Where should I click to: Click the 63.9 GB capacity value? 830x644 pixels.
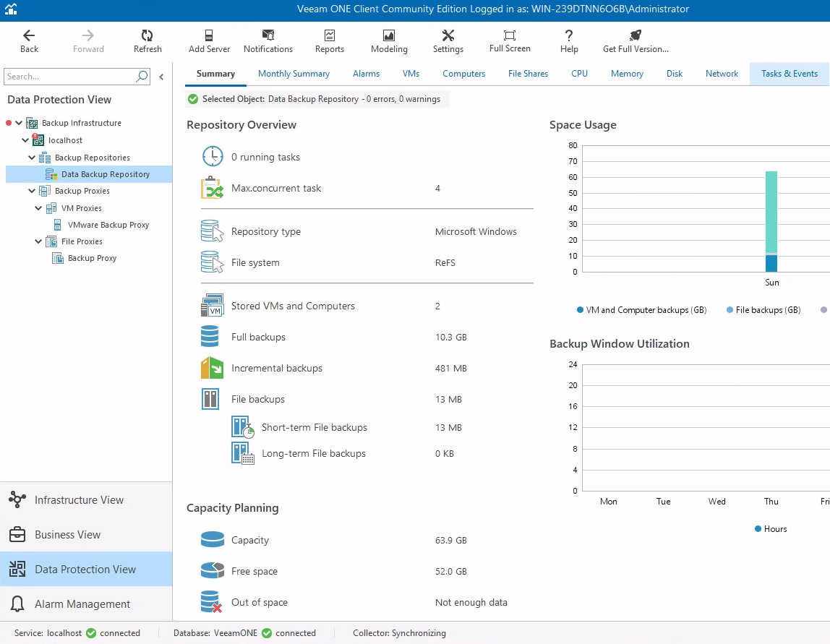point(451,541)
